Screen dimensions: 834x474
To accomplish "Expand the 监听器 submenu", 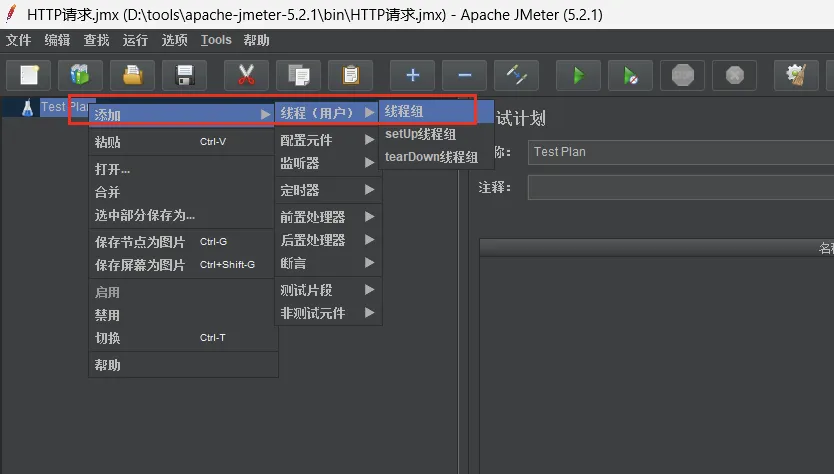I will (328, 163).
